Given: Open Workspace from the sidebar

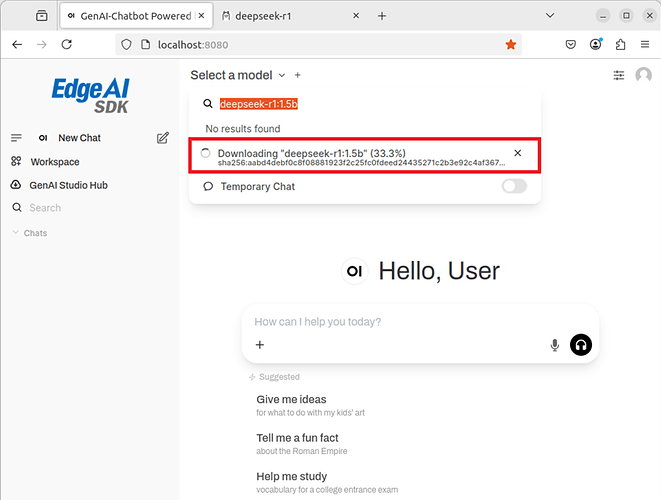Looking at the screenshot, I should tap(55, 162).
